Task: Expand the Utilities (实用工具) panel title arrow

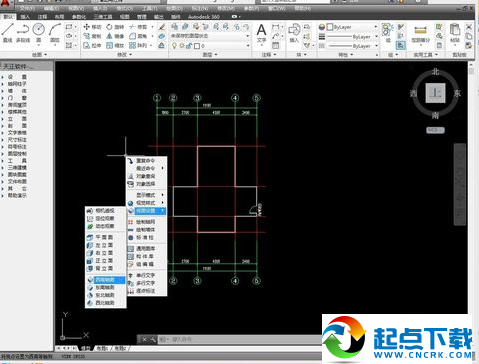Action: [x=436, y=54]
